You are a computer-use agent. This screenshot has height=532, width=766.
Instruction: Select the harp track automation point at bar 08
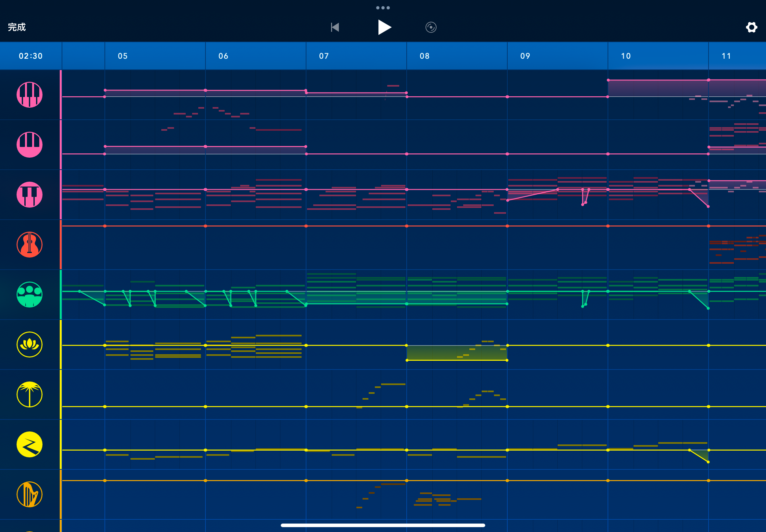click(x=407, y=481)
